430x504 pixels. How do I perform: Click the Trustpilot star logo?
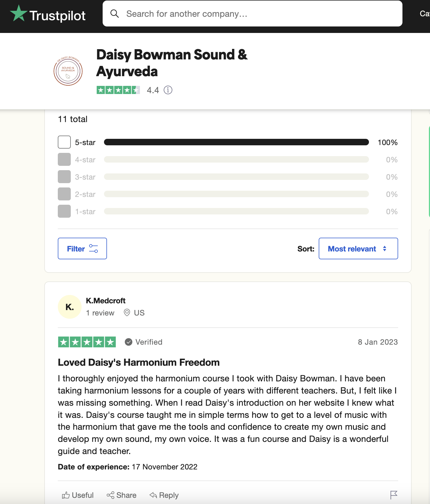tap(18, 14)
